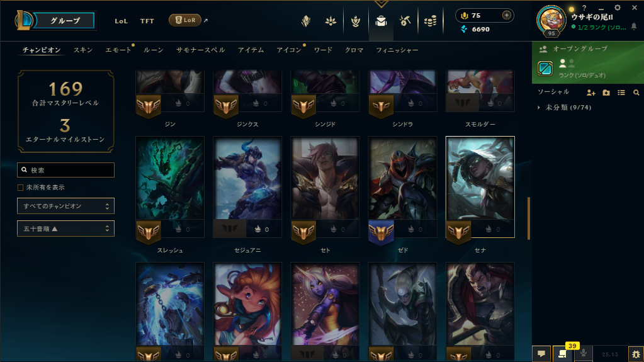644x362 pixels.
Task: Click the champion list scrollbar thumb
Action: 529,218
